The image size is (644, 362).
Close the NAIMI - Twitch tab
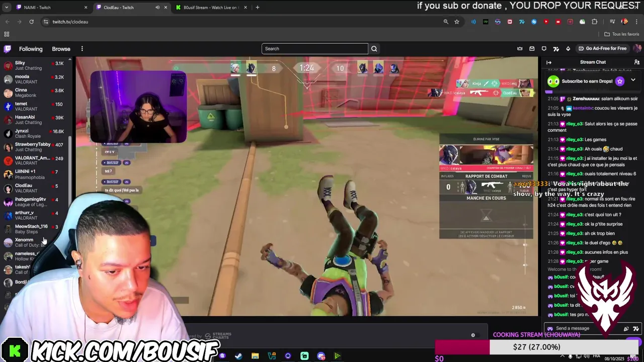(86, 8)
